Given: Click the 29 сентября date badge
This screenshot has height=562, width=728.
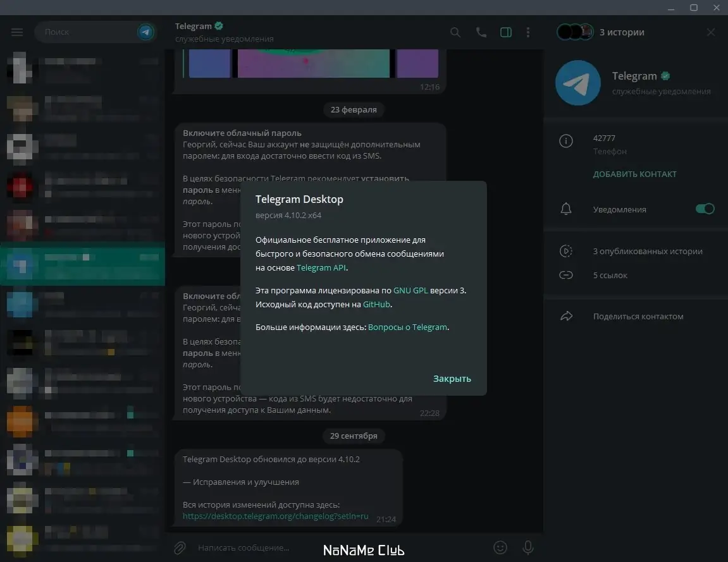Looking at the screenshot, I should click(x=354, y=436).
